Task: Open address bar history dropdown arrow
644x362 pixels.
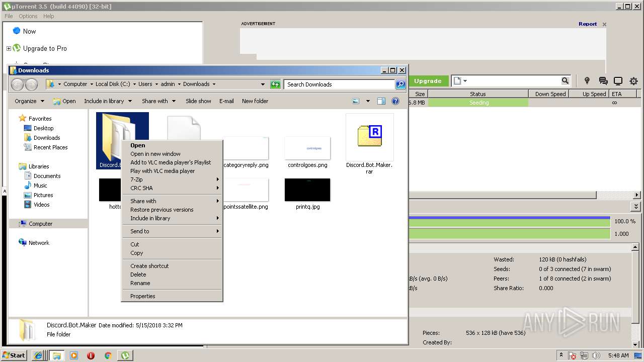Action: [x=263, y=84]
